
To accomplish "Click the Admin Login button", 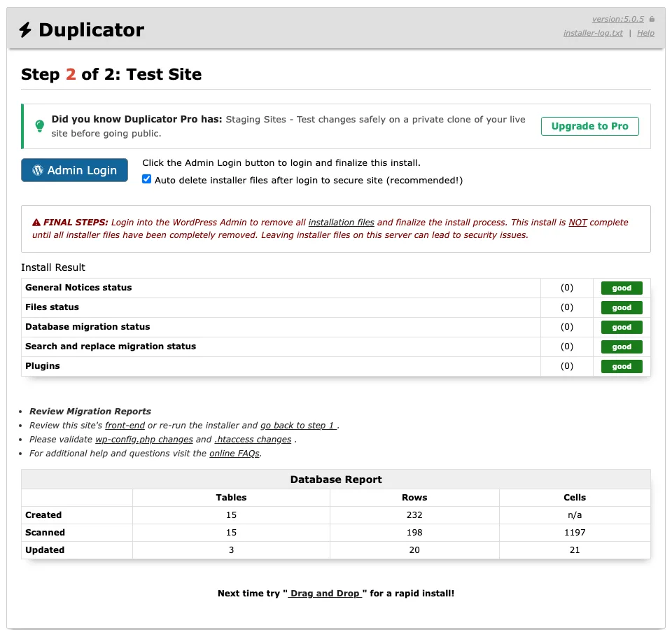I will pyautogui.click(x=75, y=170).
